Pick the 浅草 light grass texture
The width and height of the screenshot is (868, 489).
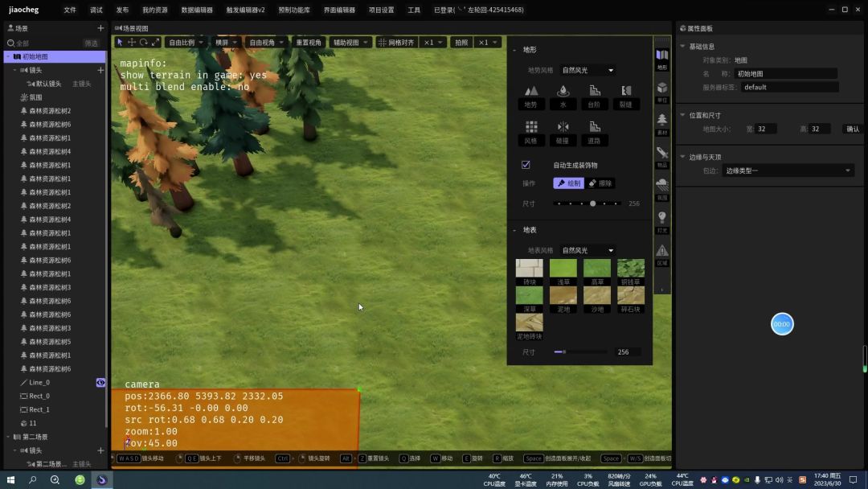(x=563, y=272)
